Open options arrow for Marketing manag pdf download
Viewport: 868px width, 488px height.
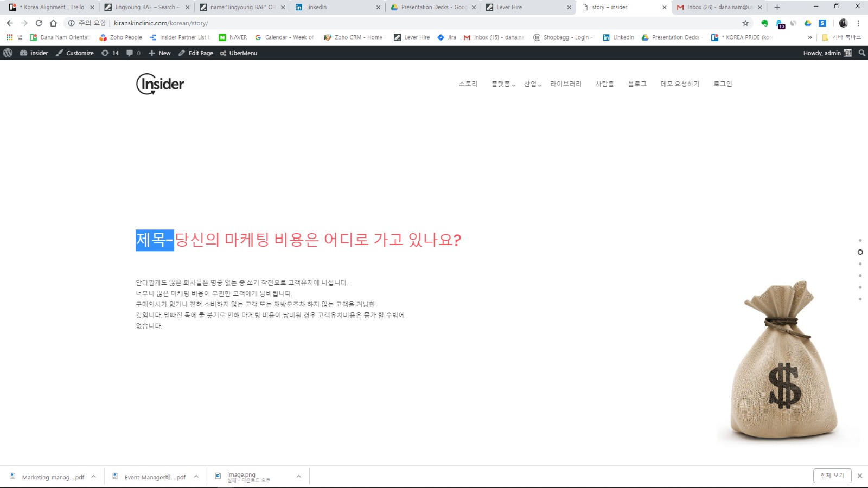click(x=93, y=477)
